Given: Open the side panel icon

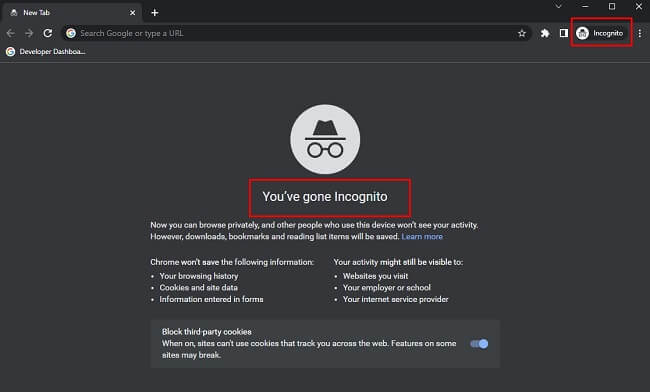Looking at the screenshot, I should click(563, 33).
